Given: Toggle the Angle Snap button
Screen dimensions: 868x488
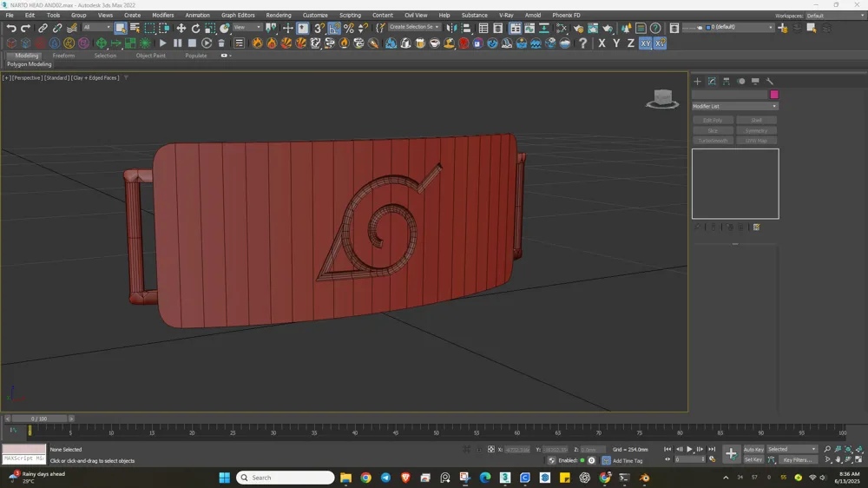Looking at the screenshot, I should 334,28.
